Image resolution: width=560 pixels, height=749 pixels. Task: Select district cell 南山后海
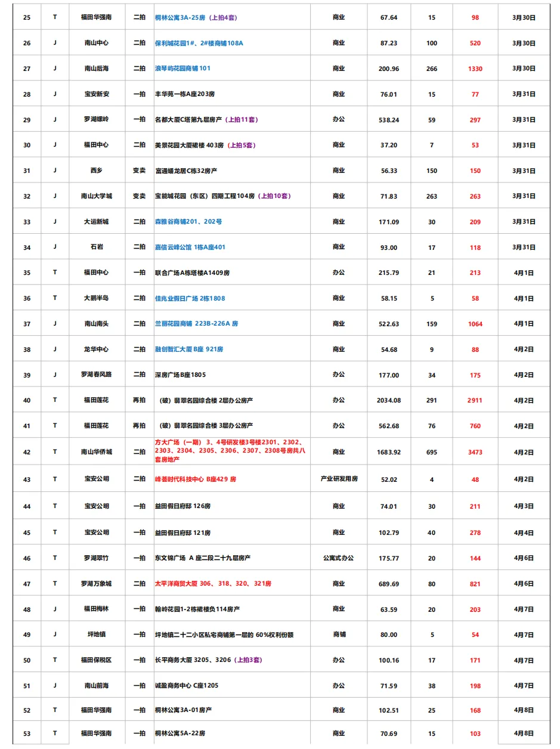pos(97,69)
